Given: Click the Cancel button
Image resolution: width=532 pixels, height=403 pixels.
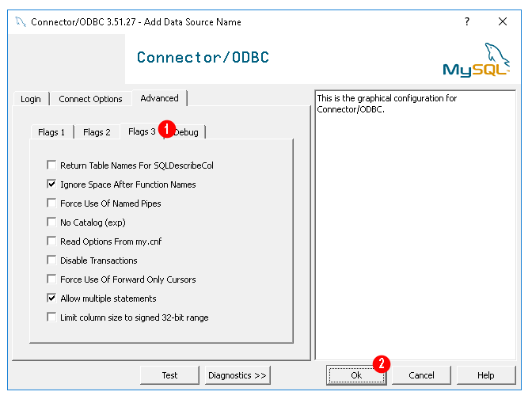Looking at the screenshot, I should tap(421, 375).
